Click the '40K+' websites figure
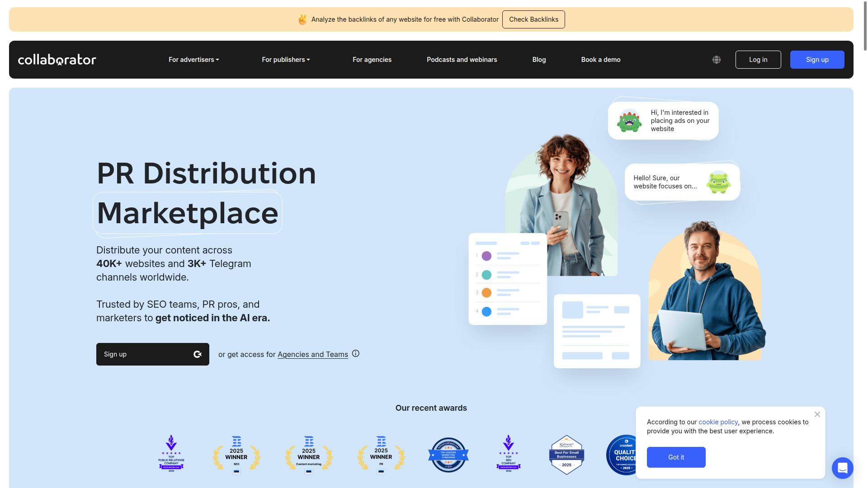The height and width of the screenshot is (488, 868). [109, 263]
